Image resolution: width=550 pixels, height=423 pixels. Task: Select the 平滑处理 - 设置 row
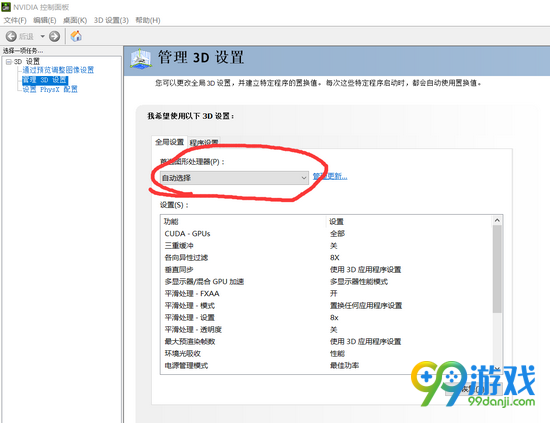click(326, 317)
